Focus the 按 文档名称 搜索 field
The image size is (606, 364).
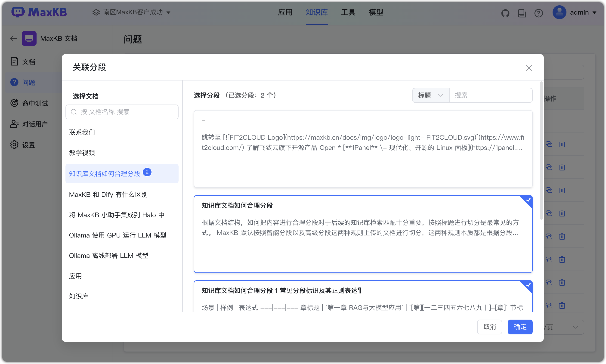click(122, 112)
